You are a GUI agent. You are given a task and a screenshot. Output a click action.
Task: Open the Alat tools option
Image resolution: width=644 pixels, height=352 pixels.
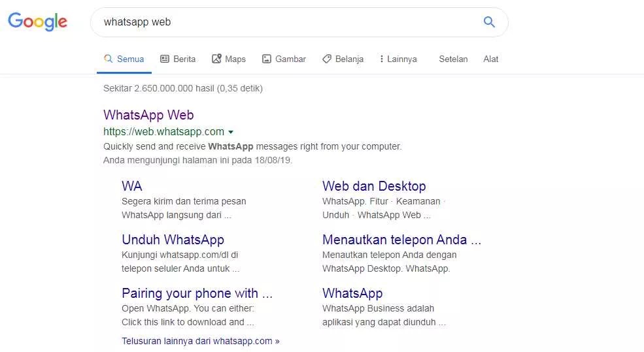click(x=491, y=59)
